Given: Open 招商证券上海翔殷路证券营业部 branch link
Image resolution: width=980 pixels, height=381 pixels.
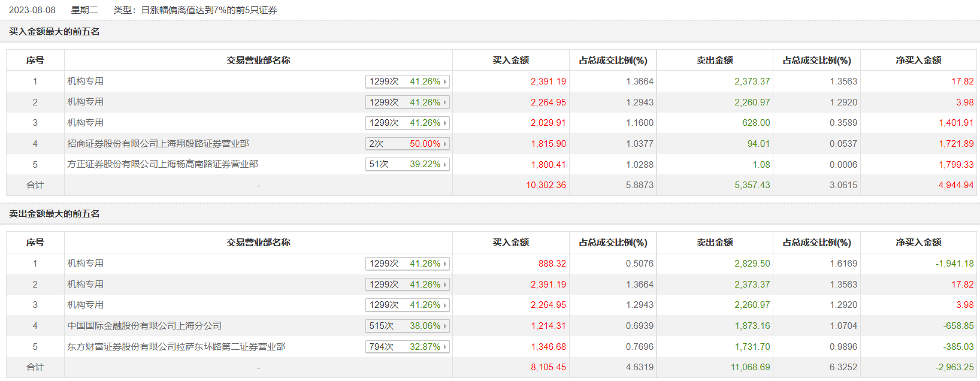Looking at the screenshot, I should pos(158,144).
